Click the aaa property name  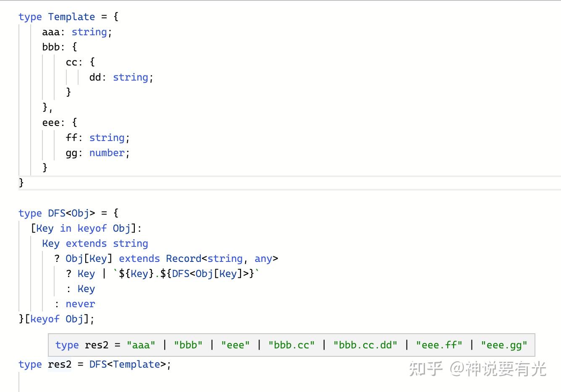[50, 32]
